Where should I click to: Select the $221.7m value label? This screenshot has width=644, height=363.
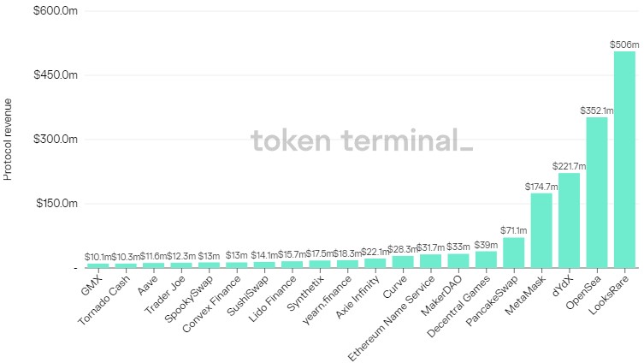[569, 165]
